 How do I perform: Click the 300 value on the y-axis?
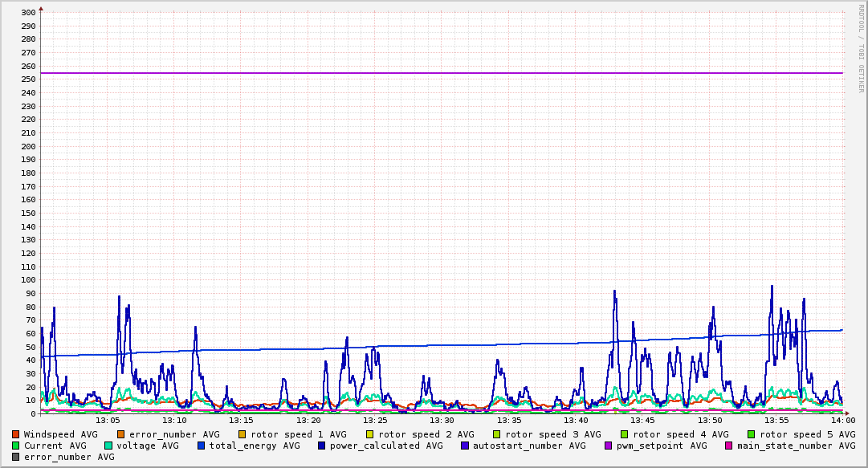coord(27,12)
